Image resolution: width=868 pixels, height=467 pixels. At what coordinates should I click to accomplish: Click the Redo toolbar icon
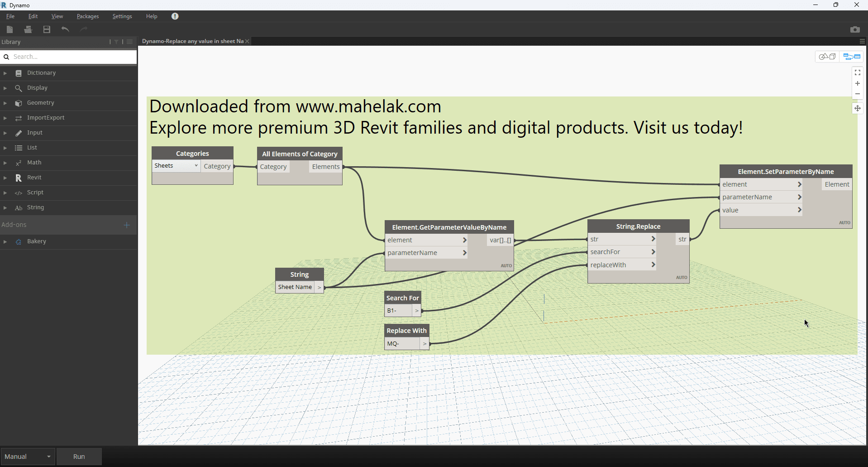pyautogui.click(x=84, y=29)
